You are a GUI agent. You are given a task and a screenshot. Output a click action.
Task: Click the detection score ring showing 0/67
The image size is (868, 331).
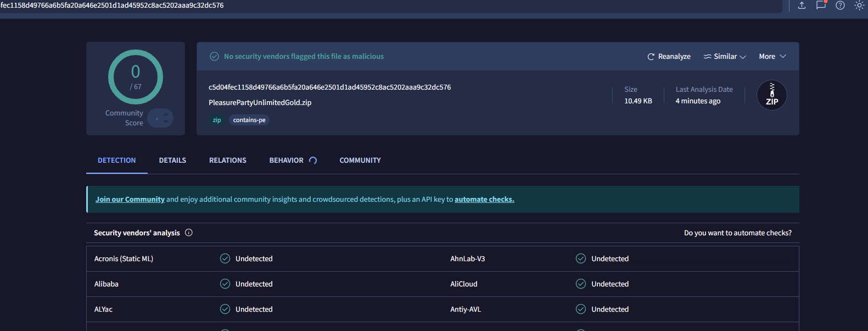tap(136, 77)
